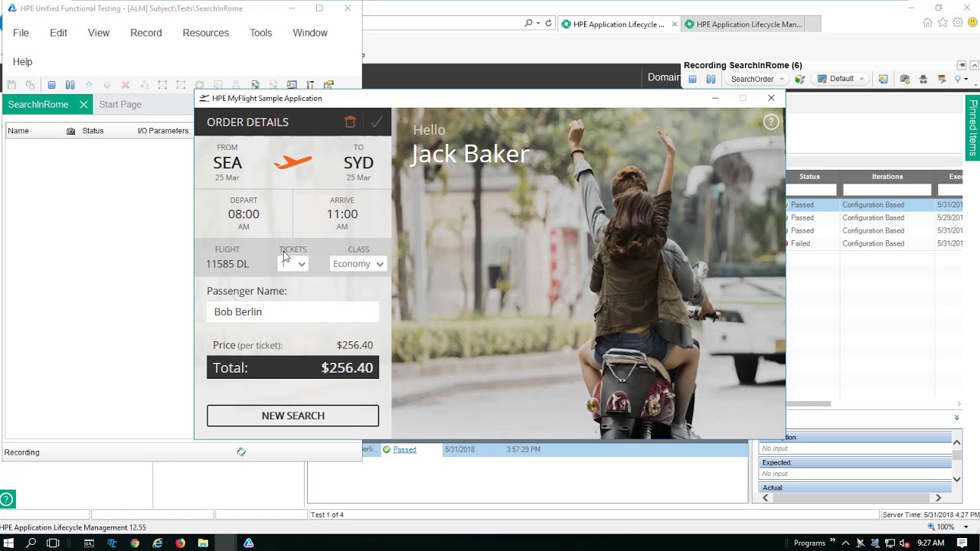Stop recording in Recording SearchInRome toolbar
This screenshot has height=551, width=980.
692,79
